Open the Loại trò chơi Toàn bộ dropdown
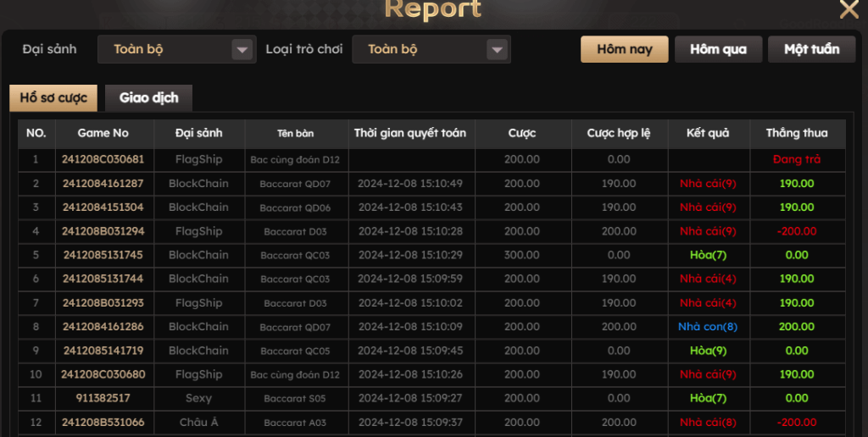Screen dimensions: 868x437 424,50
